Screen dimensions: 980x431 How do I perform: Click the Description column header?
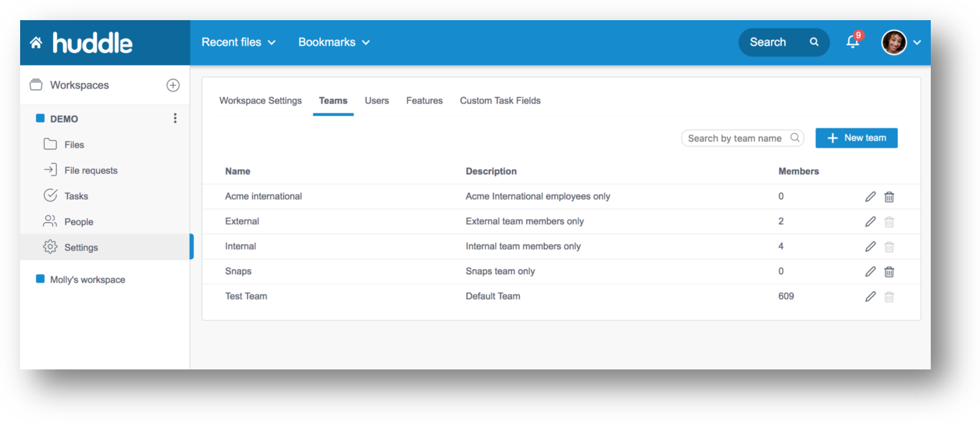pyautogui.click(x=491, y=171)
